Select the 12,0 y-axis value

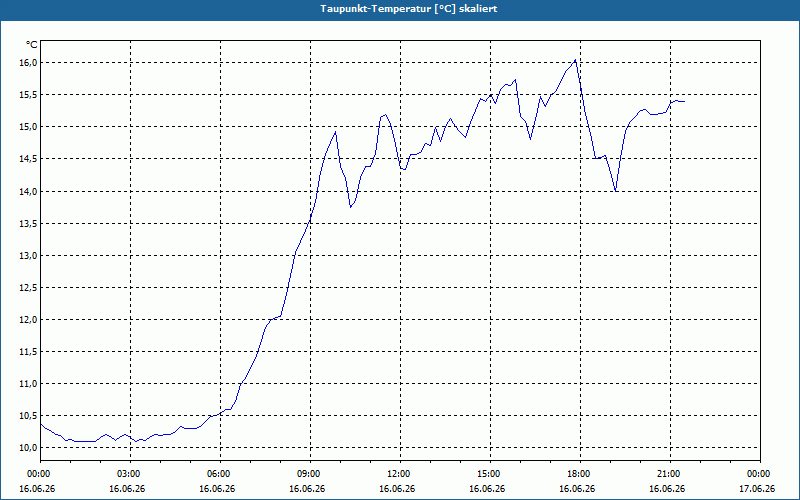point(29,319)
